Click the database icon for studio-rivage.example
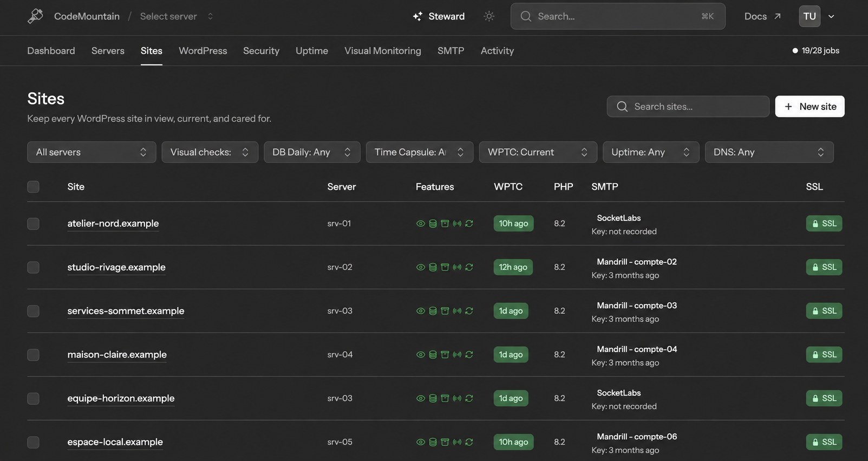The image size is (868, 461). pyautogui.click(x=433, y=267)
